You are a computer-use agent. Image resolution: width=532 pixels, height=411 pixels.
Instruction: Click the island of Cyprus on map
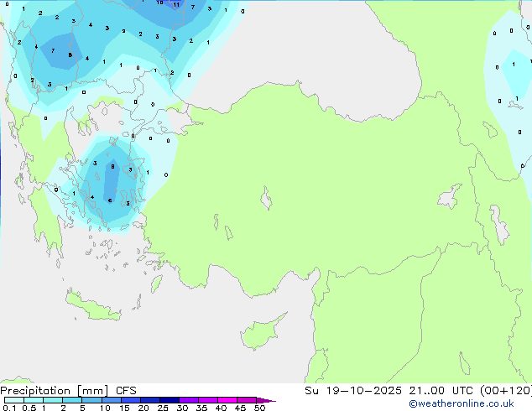[262, 332]
